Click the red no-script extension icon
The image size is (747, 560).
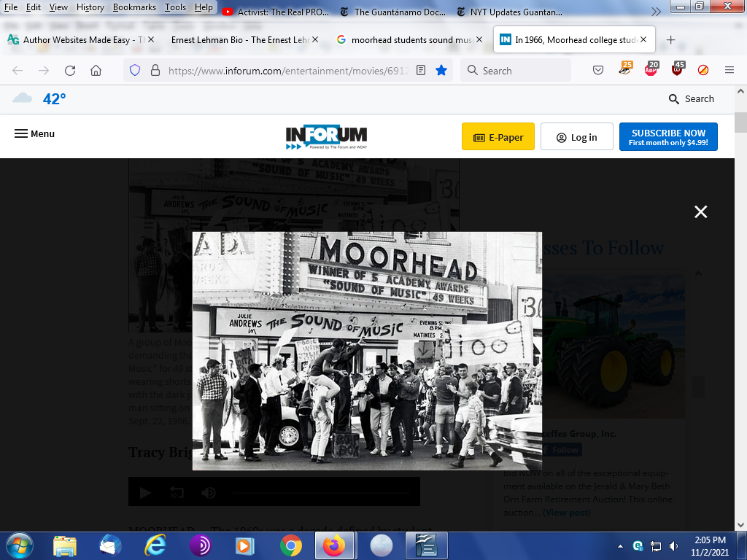point(703,71)
